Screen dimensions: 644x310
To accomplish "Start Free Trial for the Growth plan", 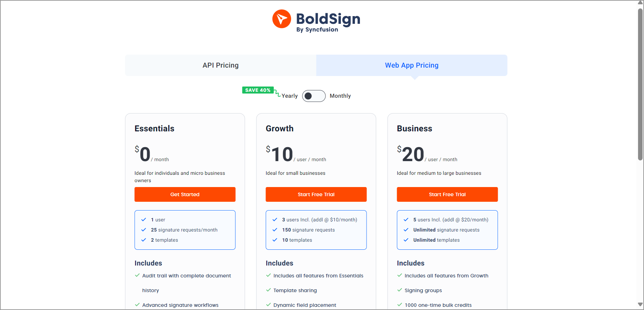I will click(x=316, y=194).
